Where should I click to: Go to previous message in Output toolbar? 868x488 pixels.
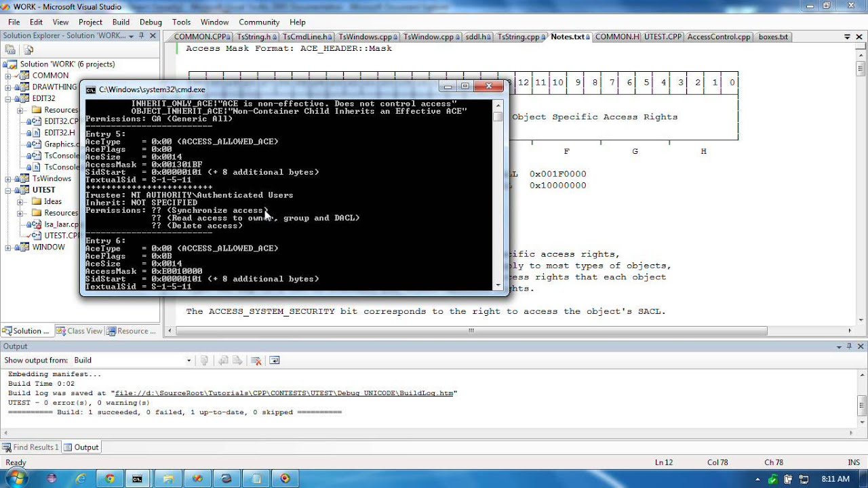(x=223, y=361)
